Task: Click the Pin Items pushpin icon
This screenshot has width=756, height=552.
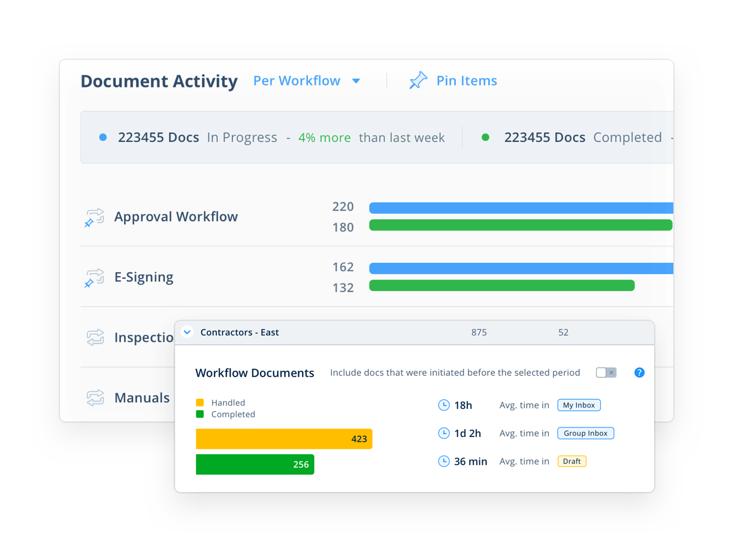Action: pos(418,80)
